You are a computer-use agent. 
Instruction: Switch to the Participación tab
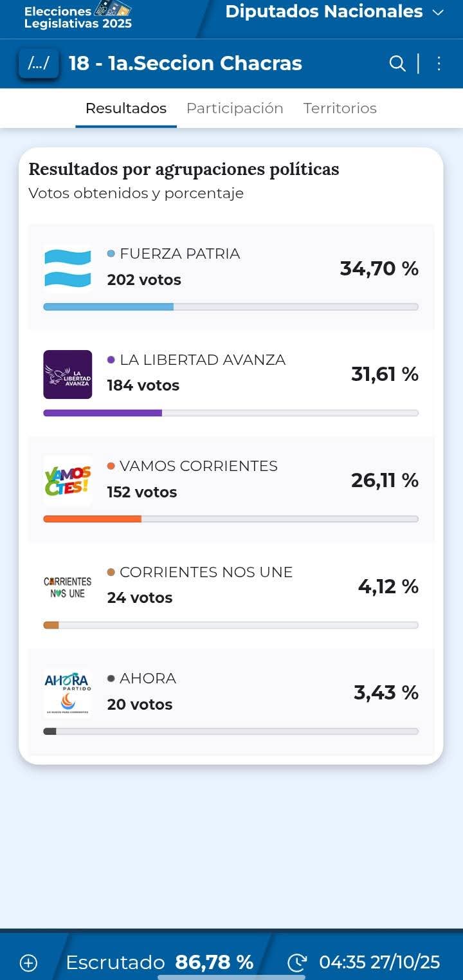click(x=235, y=108)
